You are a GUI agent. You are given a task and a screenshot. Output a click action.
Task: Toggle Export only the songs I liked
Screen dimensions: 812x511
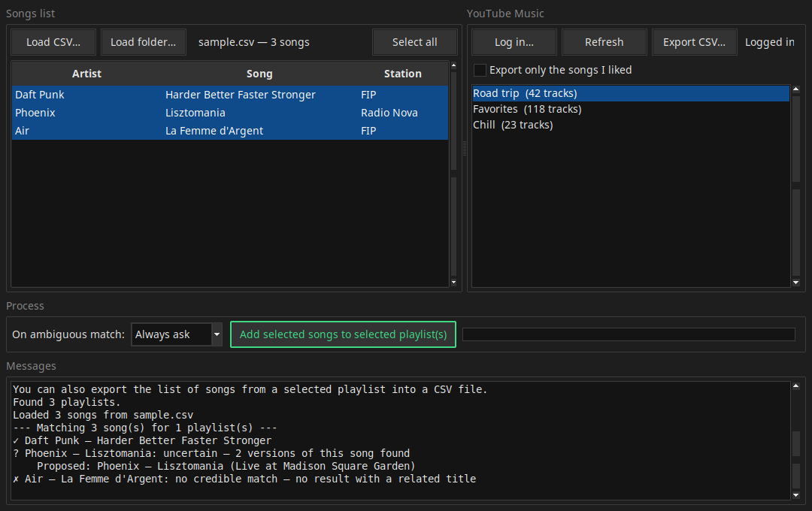click(x=480, y=70)
